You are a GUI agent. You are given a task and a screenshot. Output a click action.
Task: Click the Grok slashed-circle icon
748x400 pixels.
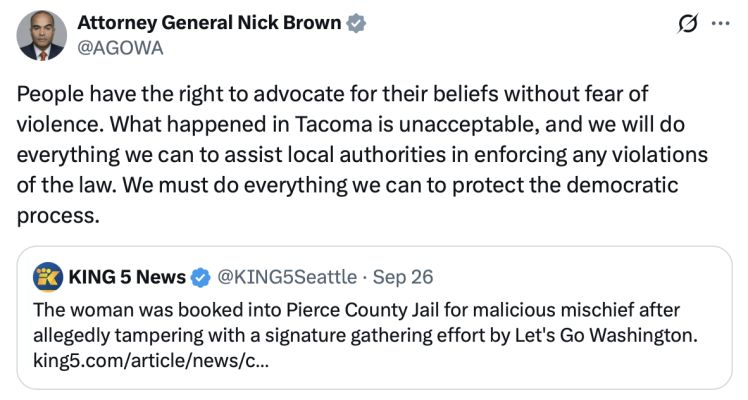(x=688, y=26)
